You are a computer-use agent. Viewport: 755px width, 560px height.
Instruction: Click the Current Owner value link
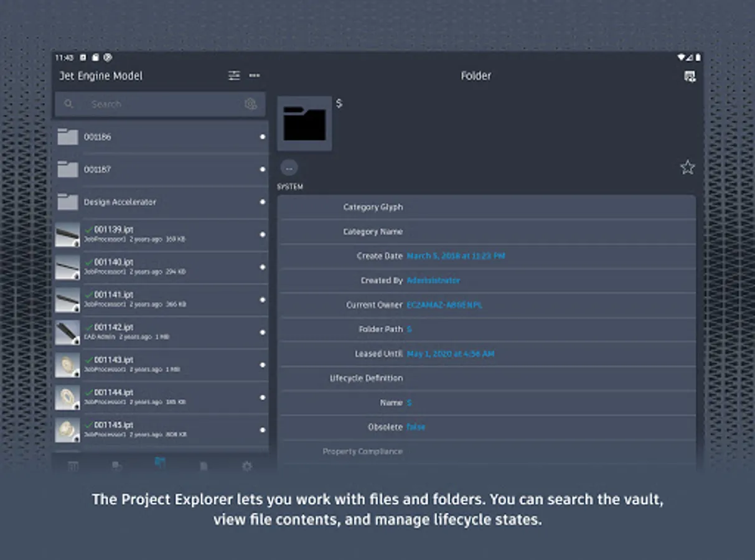[444, 305]
